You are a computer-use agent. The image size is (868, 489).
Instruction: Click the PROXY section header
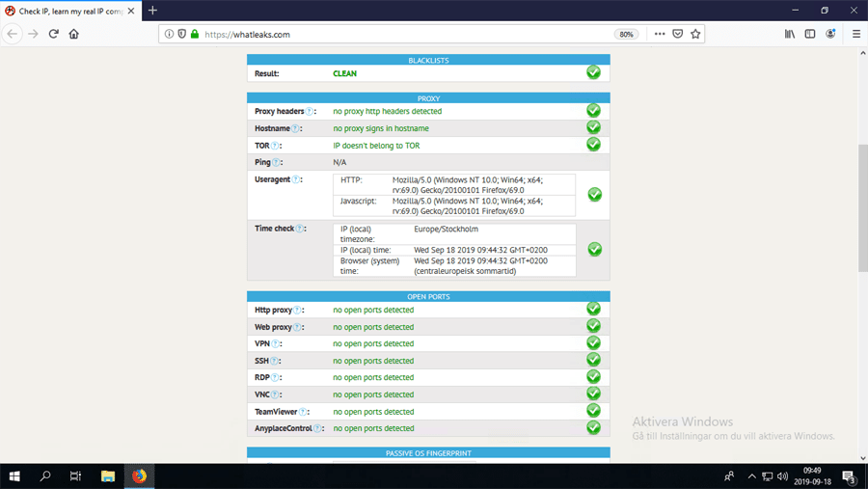click(428, 98)
